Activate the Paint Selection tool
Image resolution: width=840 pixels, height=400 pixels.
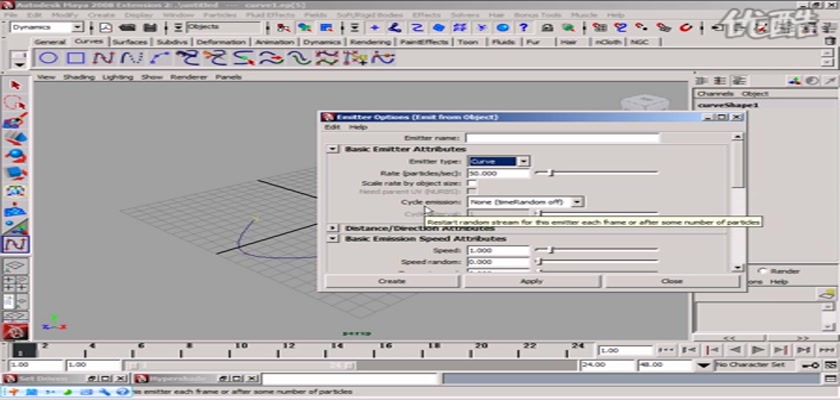(x=16, y=120)
